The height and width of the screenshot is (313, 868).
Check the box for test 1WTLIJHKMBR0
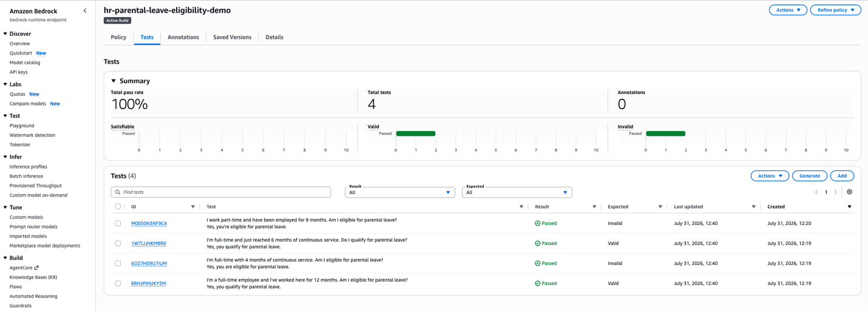coord(118,243)
